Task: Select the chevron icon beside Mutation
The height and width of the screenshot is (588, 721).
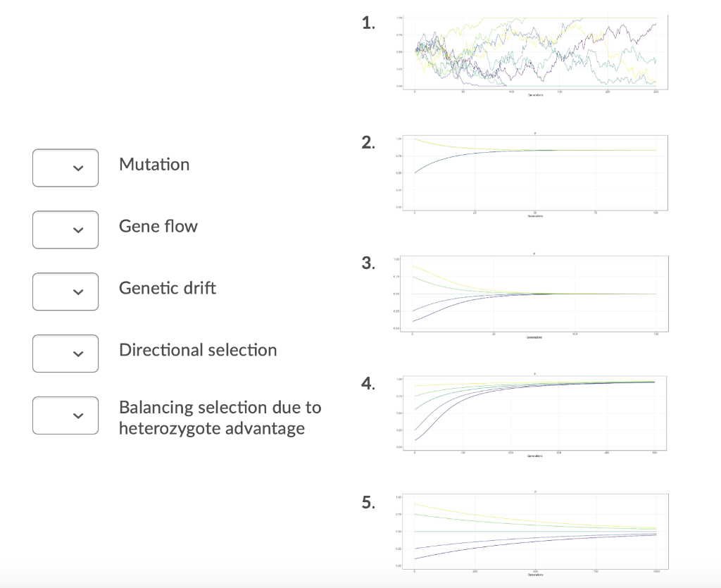Action: click(77, 168)
